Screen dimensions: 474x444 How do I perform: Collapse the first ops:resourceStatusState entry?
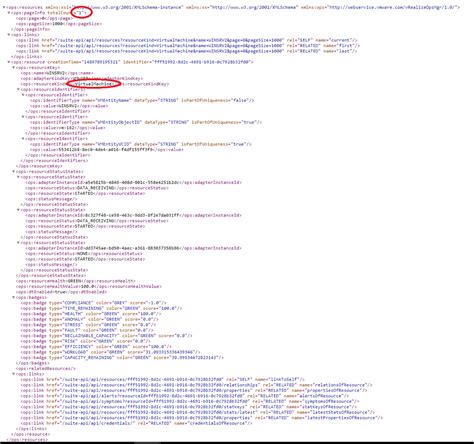coord(18,177)
